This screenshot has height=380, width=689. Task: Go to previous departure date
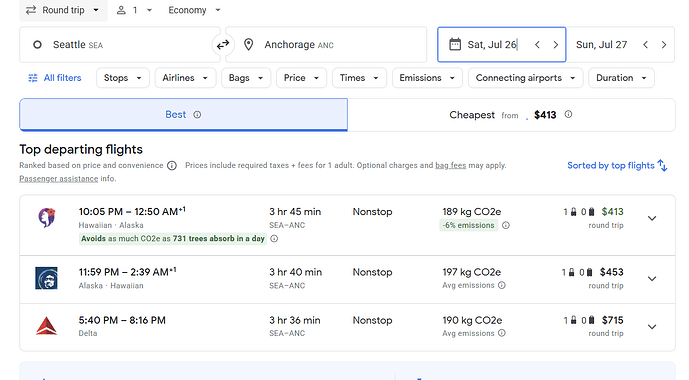537,45
